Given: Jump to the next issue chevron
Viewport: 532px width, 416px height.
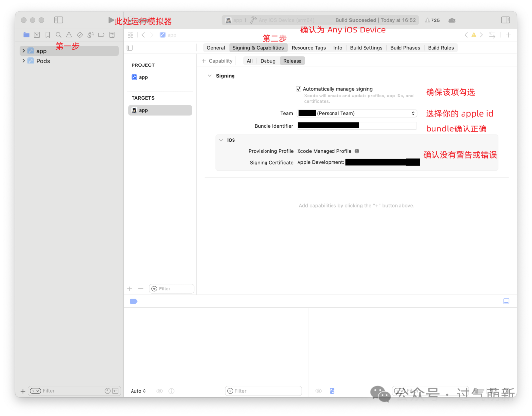Looking at the screenshot, I should [481, 35].
